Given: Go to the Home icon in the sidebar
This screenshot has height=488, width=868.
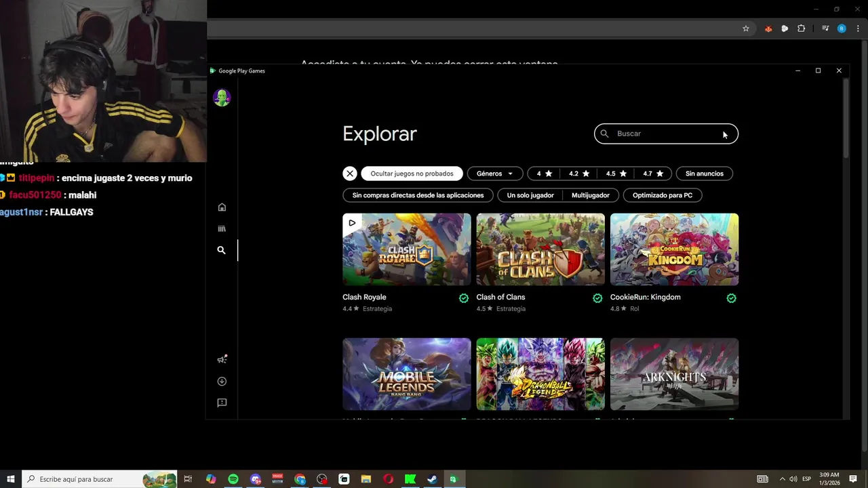Looking at the screenshot, I should (x=222, y=207).
